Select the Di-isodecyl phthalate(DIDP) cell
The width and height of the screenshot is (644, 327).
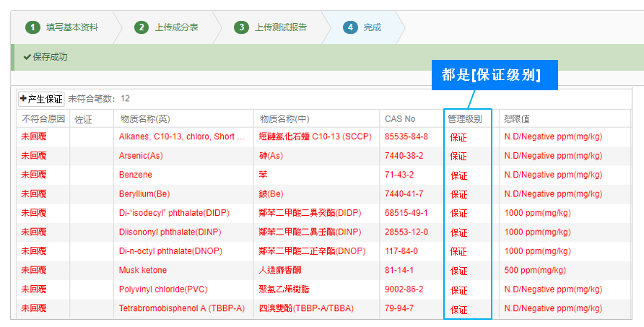click(174, 213)
